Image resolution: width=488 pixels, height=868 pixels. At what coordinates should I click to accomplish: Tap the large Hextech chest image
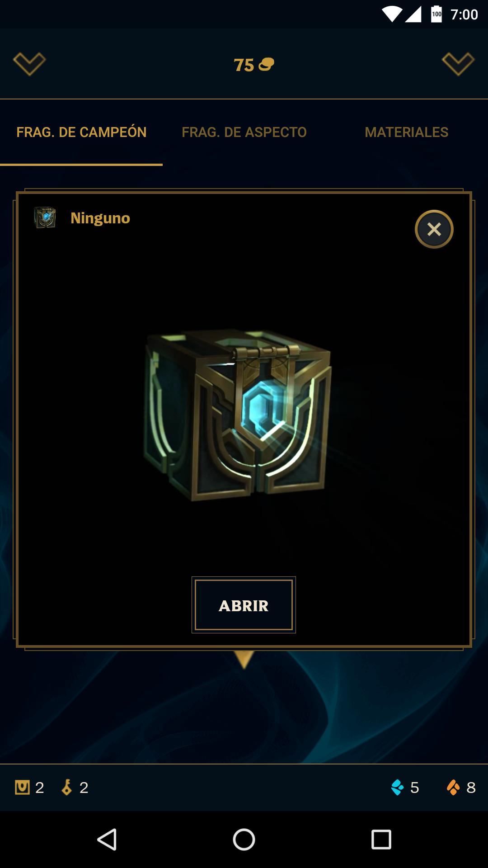[x=238, y=415]
